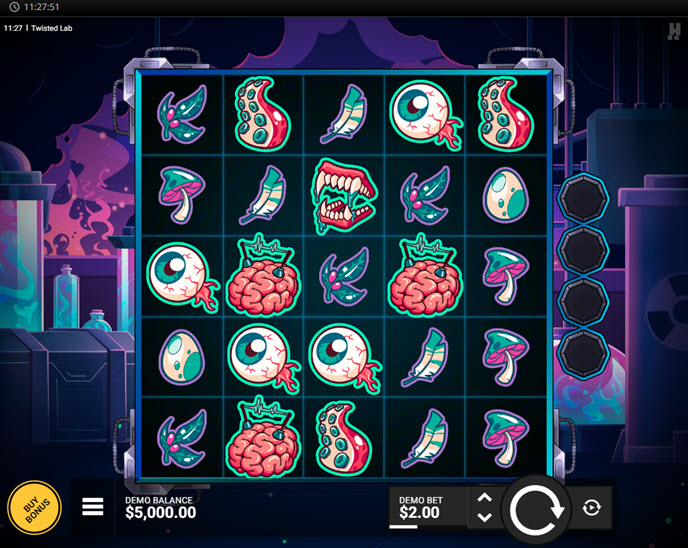Click the second empty hexagon collector slot
The height and width of the screenshot is (548, 688).
click(x=583, y=250)
